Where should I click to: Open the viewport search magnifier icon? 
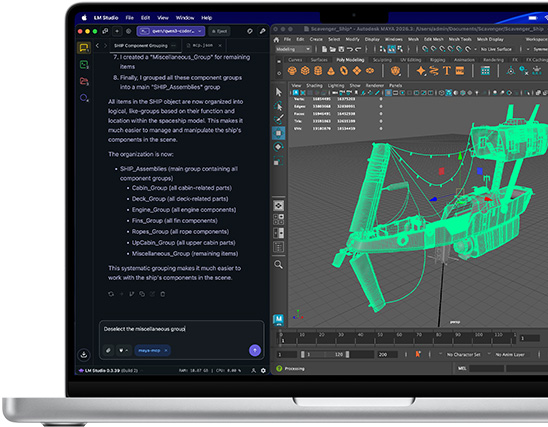coord(278,265)
